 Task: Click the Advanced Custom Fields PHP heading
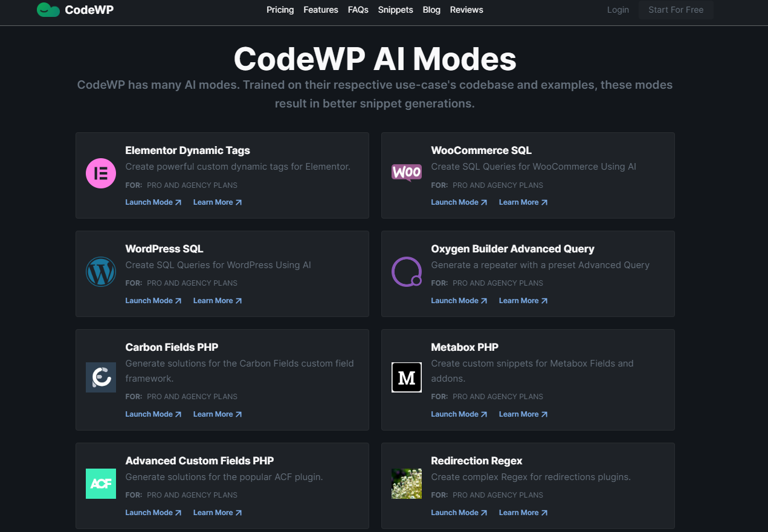click(x=199, y=461)
